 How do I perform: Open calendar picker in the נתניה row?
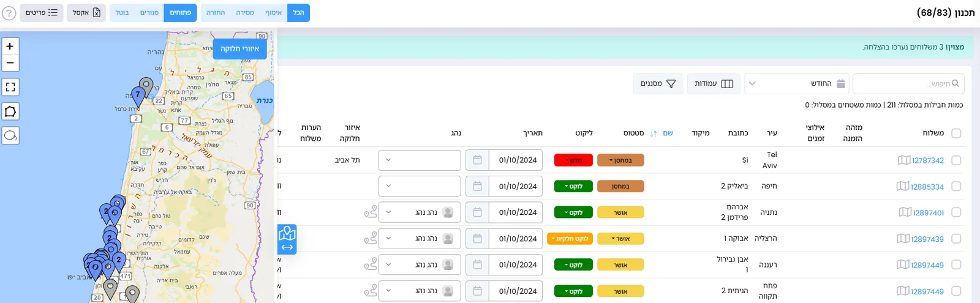pos(477,212)
